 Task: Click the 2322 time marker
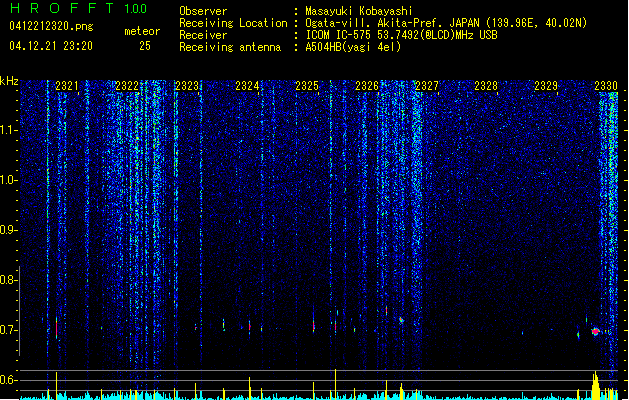(127, 86)
